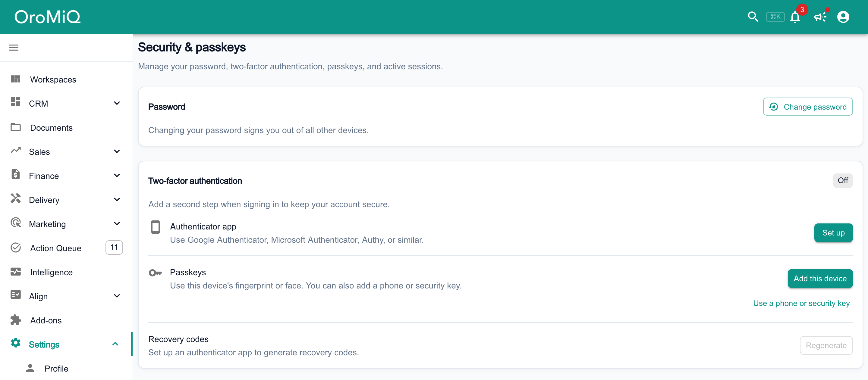
Task: Collapse the Settings menu chevron
Action: [x=115, y=344]
